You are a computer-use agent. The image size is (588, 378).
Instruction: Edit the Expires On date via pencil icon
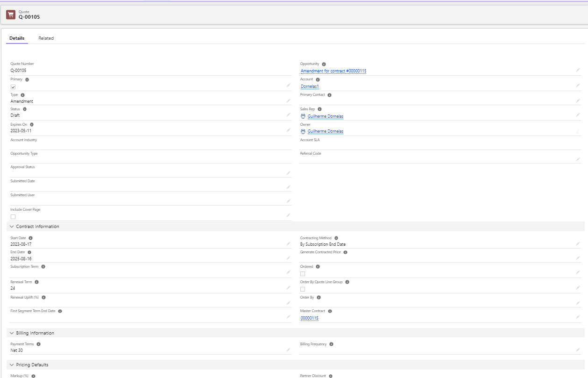288,130
